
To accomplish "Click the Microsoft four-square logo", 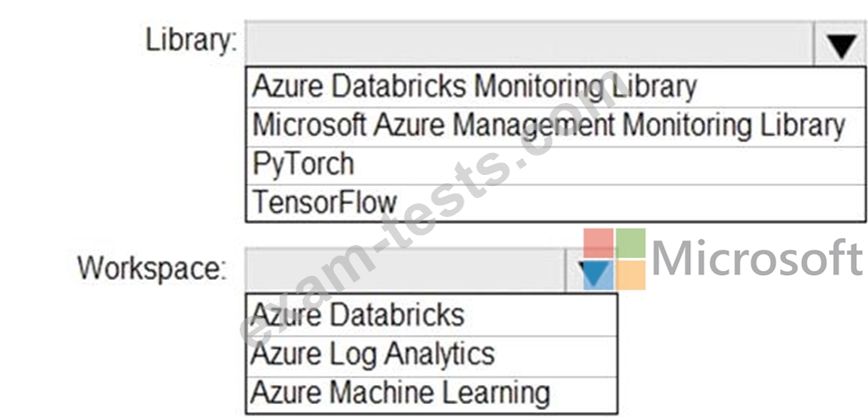I will click(x=614, y=258).
